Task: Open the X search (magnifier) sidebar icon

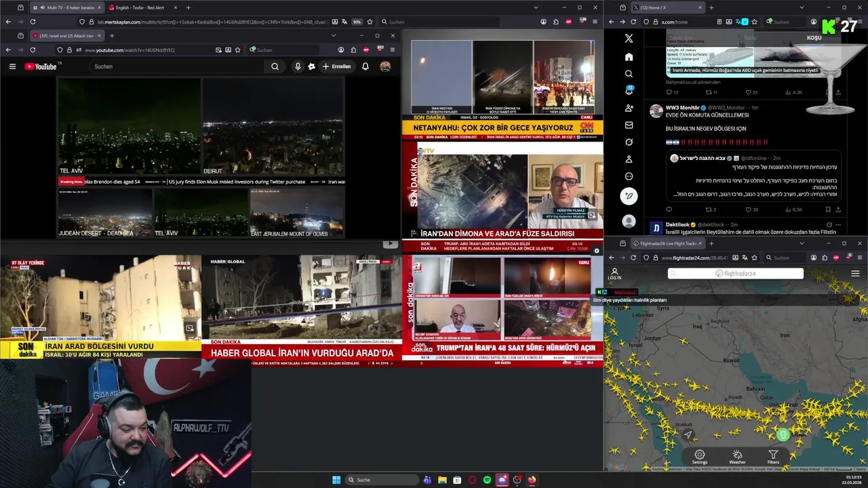Action: tap(629, 74)
